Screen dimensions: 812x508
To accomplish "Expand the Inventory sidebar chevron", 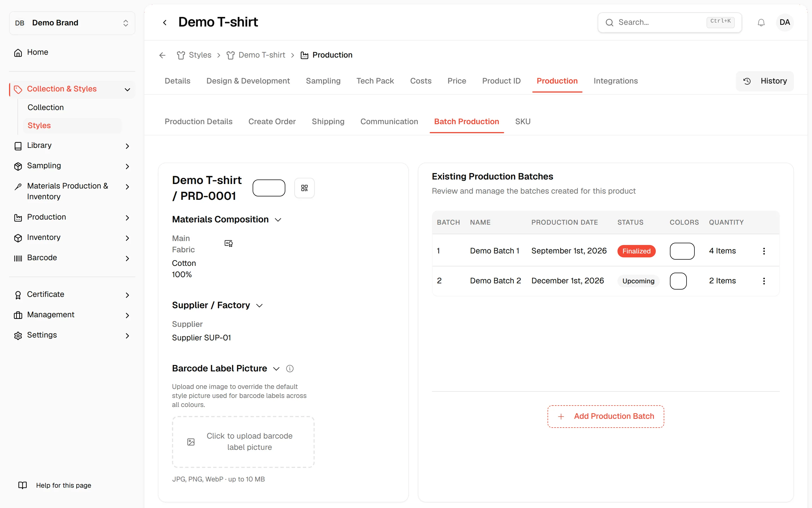I will 127,238.
